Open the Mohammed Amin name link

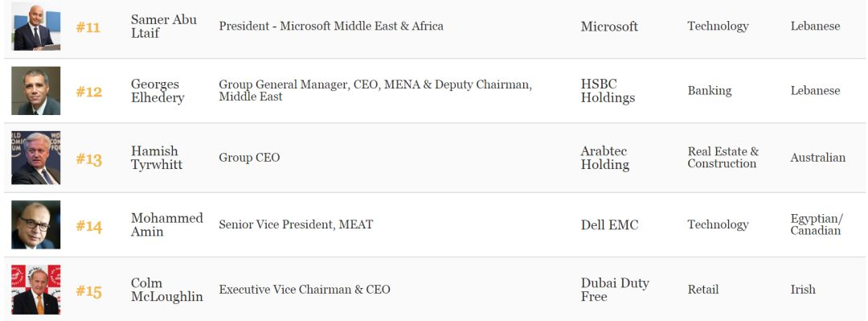pos(166,224)
